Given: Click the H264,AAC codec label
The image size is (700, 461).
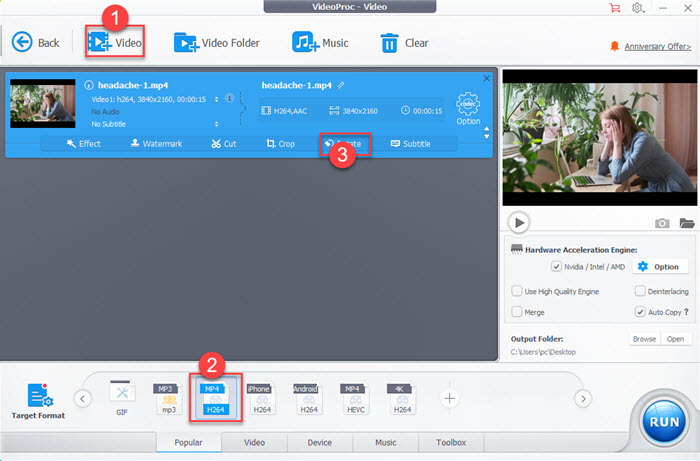Looking at the screenshot, I should pyautogui.click(x=284, y=111).
